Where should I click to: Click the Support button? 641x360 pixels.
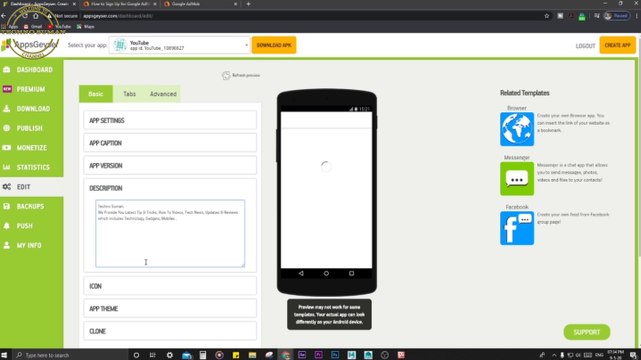point(587,332)
